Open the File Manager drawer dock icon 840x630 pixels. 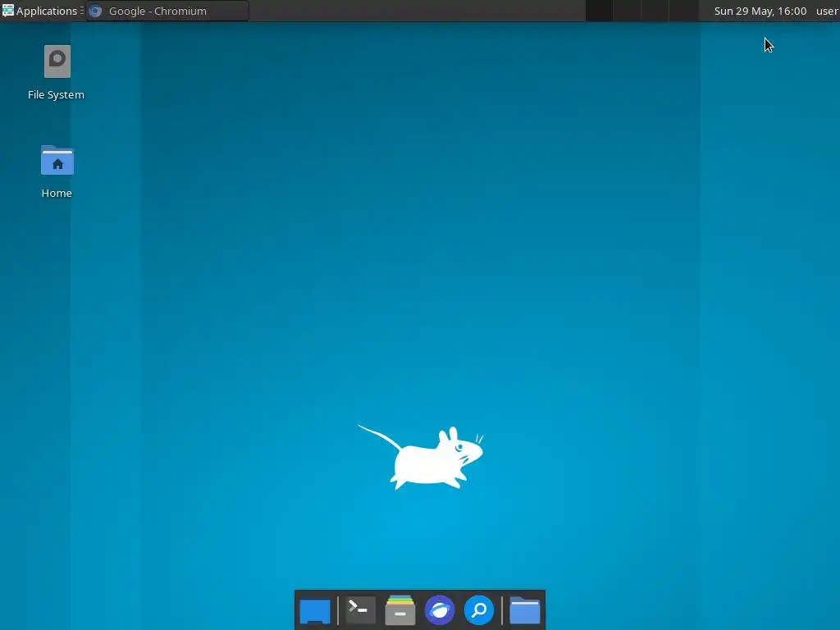click(400, 610)
